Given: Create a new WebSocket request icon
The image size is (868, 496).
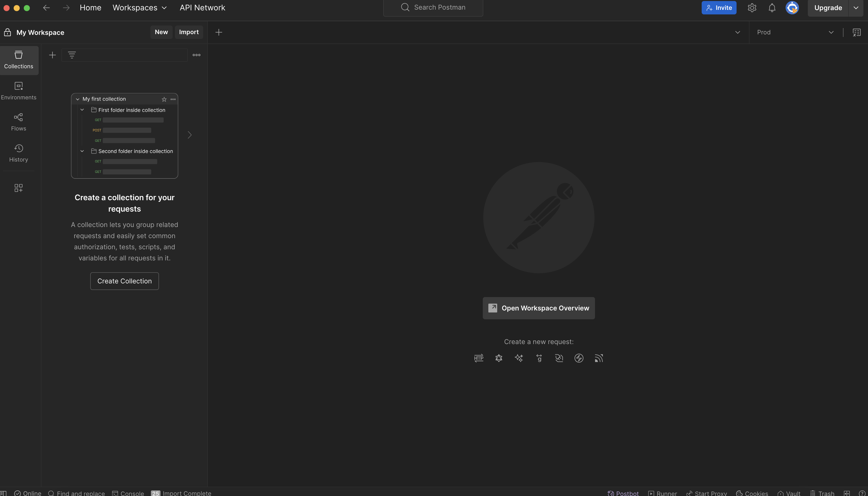Looking at the screenshot, I should (559, 358).
